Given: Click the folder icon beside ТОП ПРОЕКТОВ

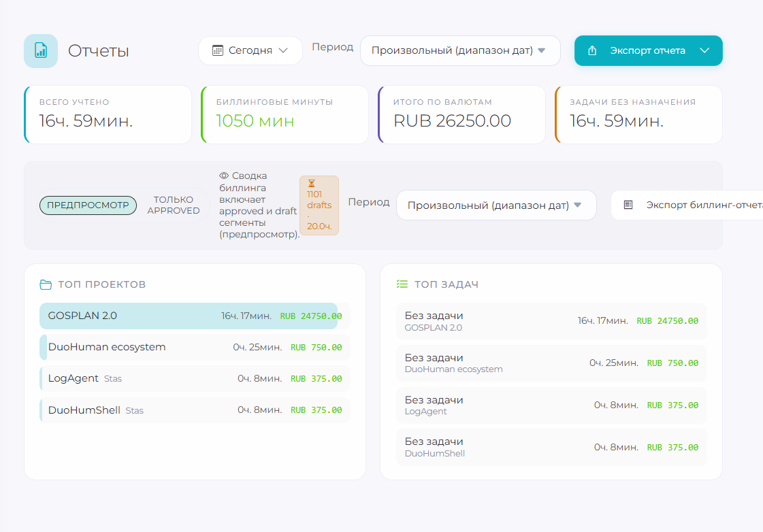Looking at the screenshot, I should (x=45, y=284).
